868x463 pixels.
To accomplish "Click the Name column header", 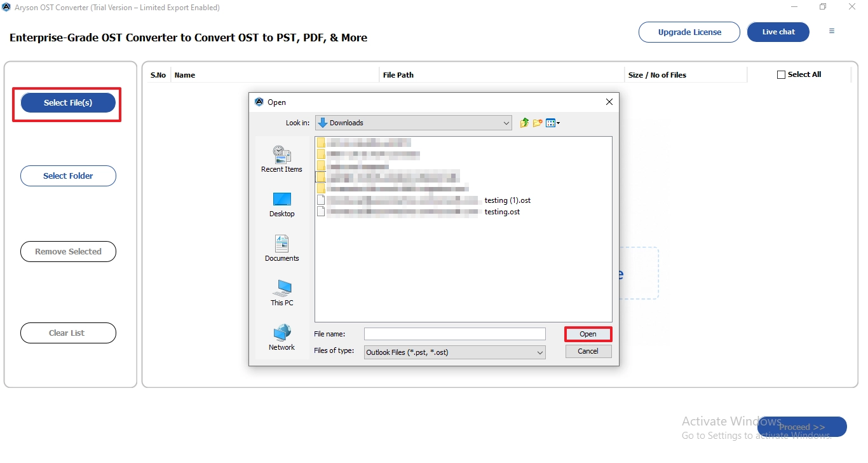I will (275, 75).
